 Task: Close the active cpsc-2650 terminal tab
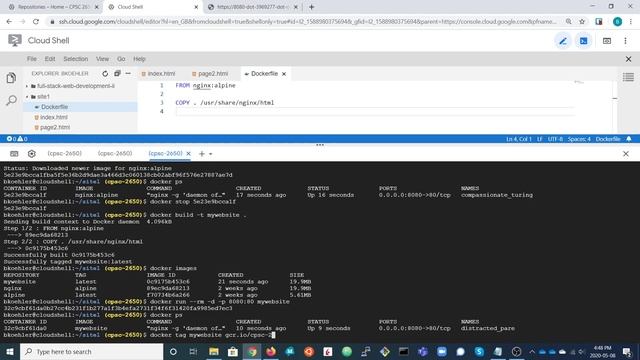point(189,153)
